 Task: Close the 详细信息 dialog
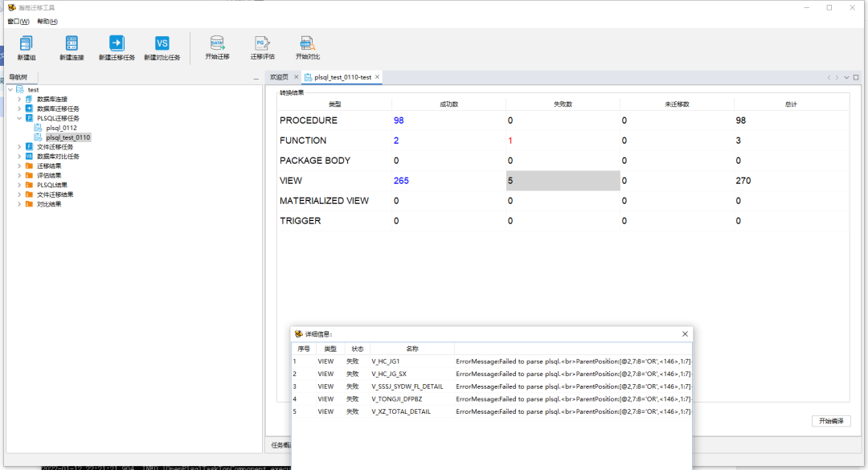(x=685, y=333)
